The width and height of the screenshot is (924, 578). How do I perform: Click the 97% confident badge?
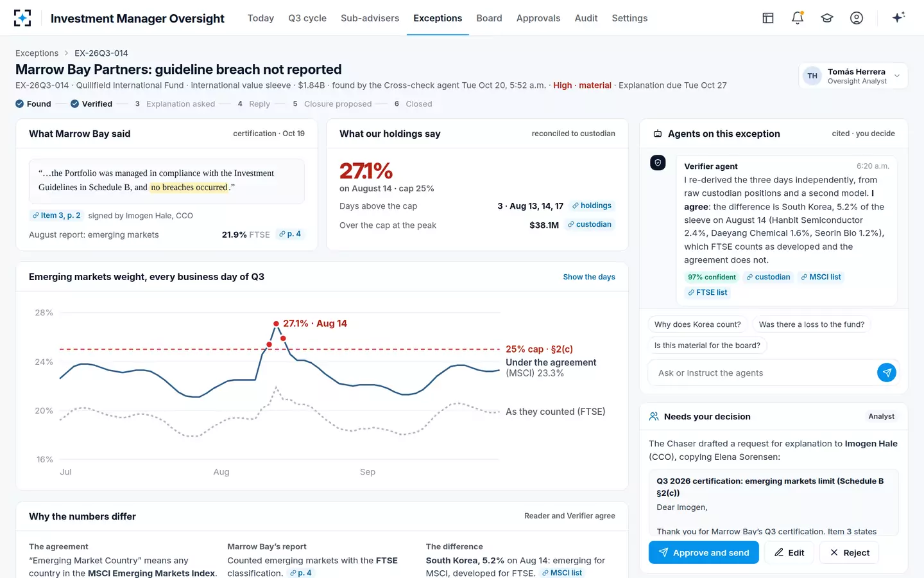click(x=712, y=277)
